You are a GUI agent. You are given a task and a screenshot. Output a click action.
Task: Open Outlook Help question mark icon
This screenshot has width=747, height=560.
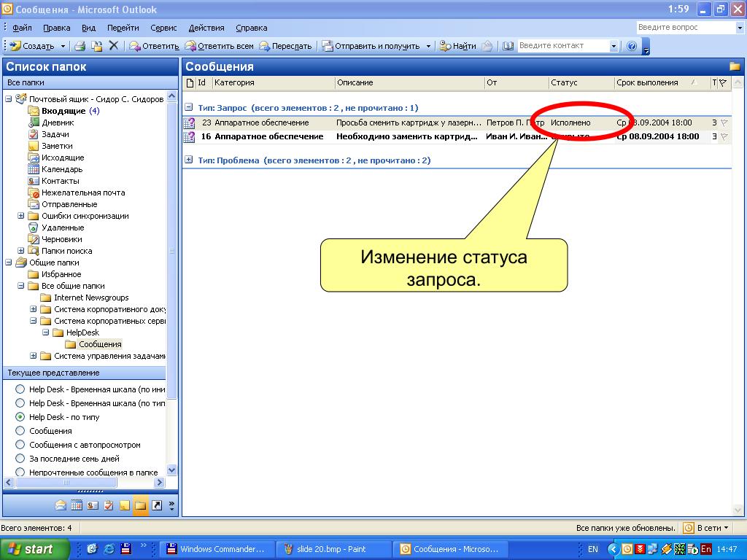632,46
